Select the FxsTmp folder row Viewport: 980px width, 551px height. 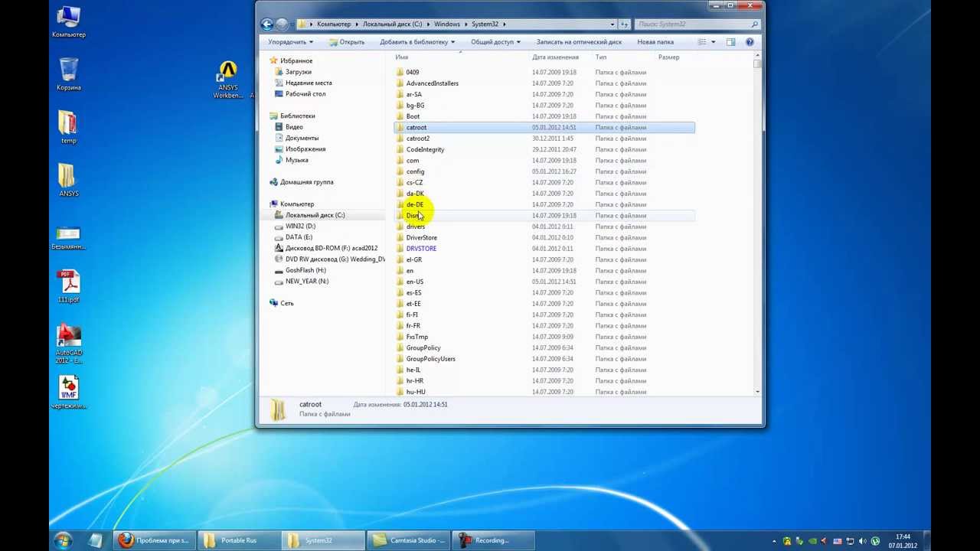(x=544, y=337)
